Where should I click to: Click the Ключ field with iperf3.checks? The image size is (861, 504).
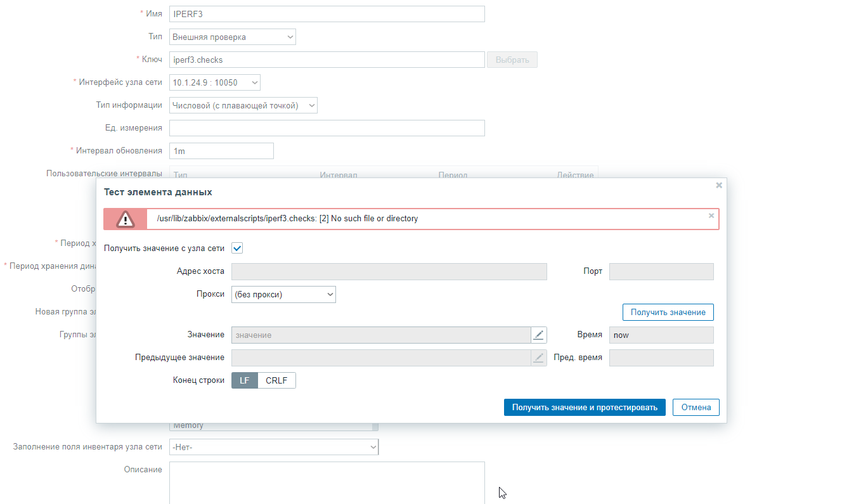click(327, 60)
